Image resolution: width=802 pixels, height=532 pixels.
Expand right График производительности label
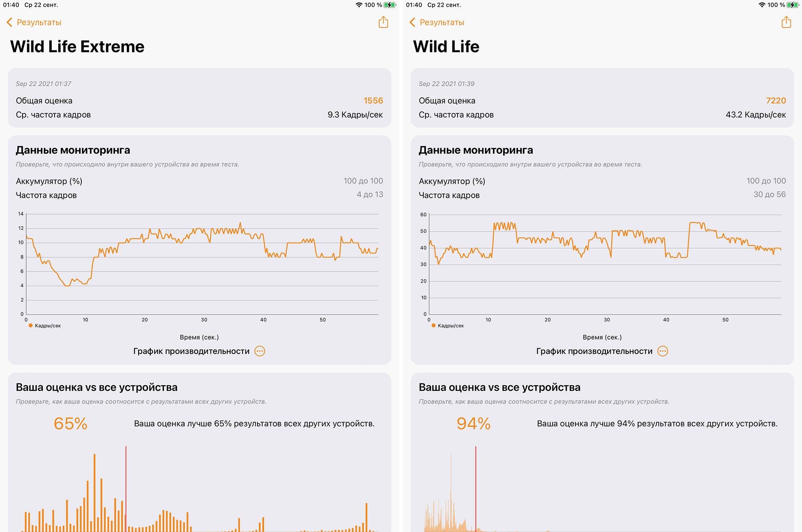tap(594, 351)
